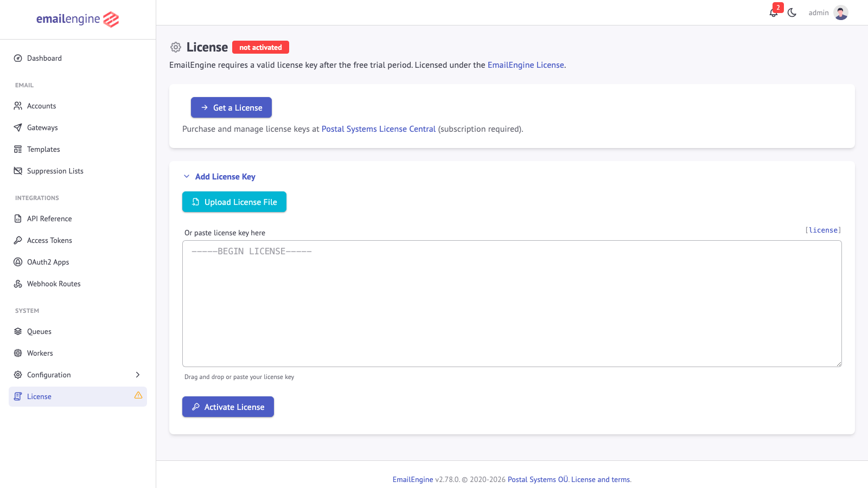Click the Configuration gear icon in sidebar
Image resolution: width=868 pixels, height=488 pixels.
tap(18, 375)
